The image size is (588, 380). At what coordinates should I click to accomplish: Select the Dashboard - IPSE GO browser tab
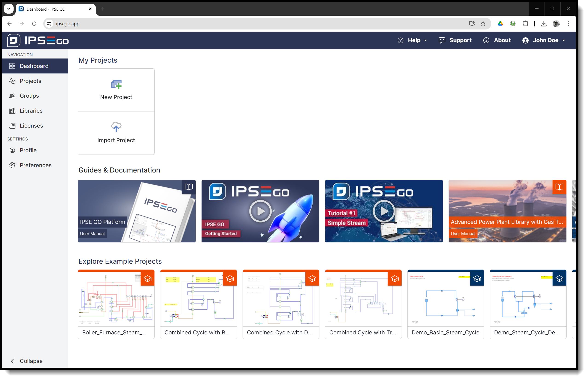tap(46, 9)
